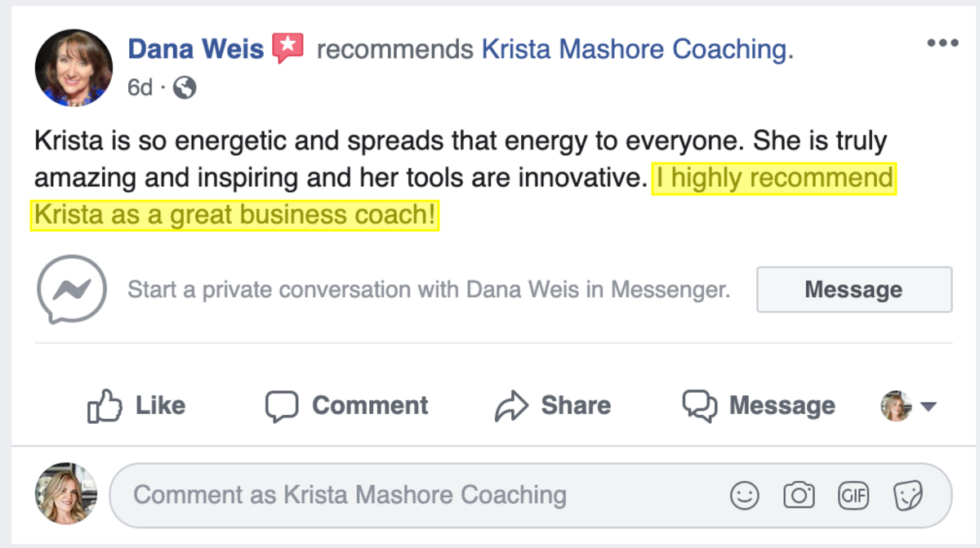Share the recommendation post
Screen dimensions: 980x548
coord(553,406)
